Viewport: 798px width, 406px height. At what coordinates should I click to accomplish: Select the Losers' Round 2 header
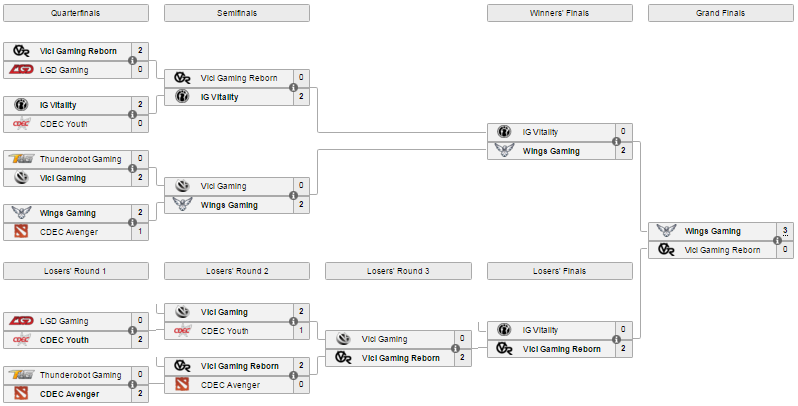coord(237,271)
